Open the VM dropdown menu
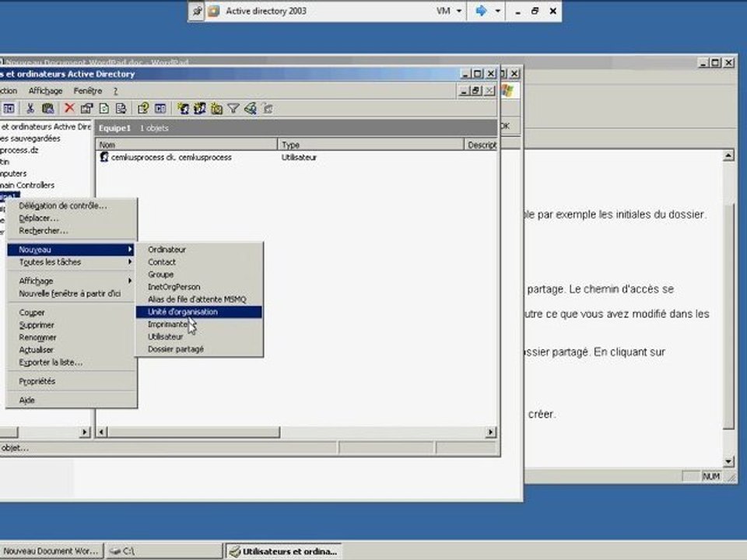 449,10
